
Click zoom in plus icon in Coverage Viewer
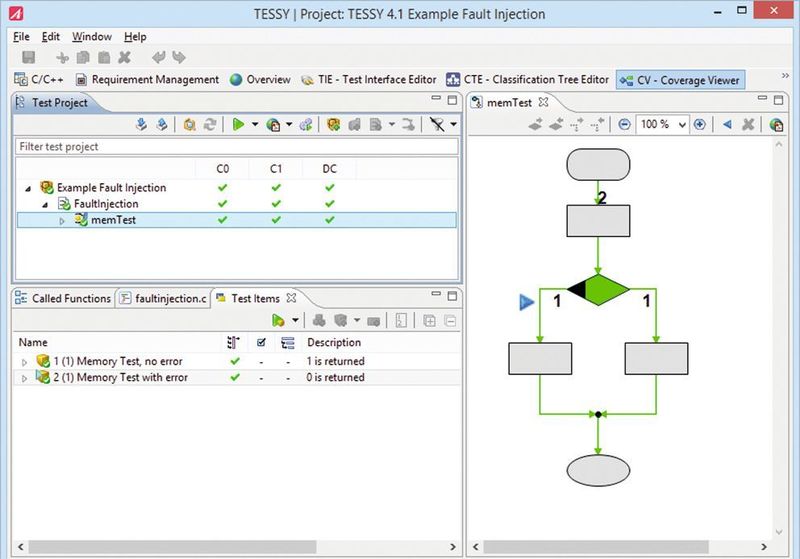tap(699, 124)
